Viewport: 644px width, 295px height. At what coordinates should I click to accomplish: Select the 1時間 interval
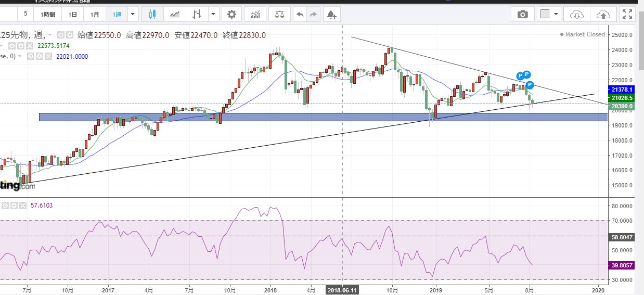[x=49, y=14]
